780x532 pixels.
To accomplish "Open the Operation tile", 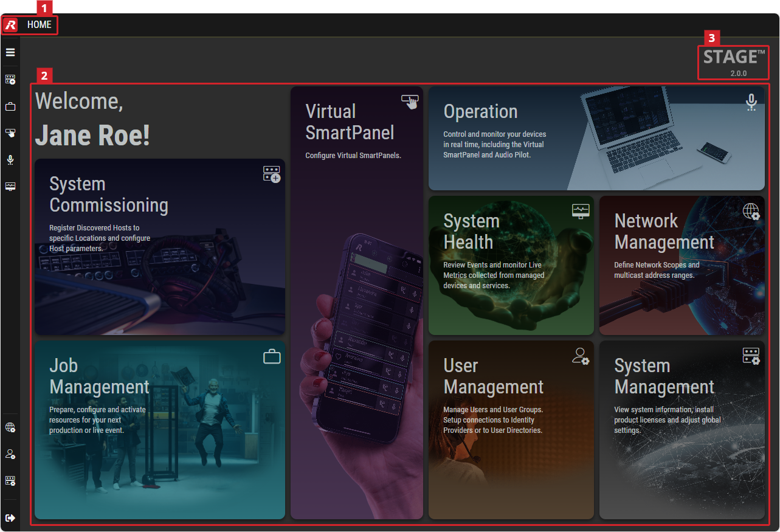I will [x=596, y=139].
